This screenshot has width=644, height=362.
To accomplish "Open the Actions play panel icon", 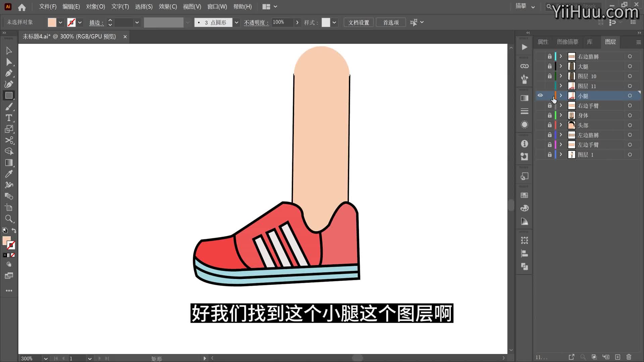I will (524, 47).
